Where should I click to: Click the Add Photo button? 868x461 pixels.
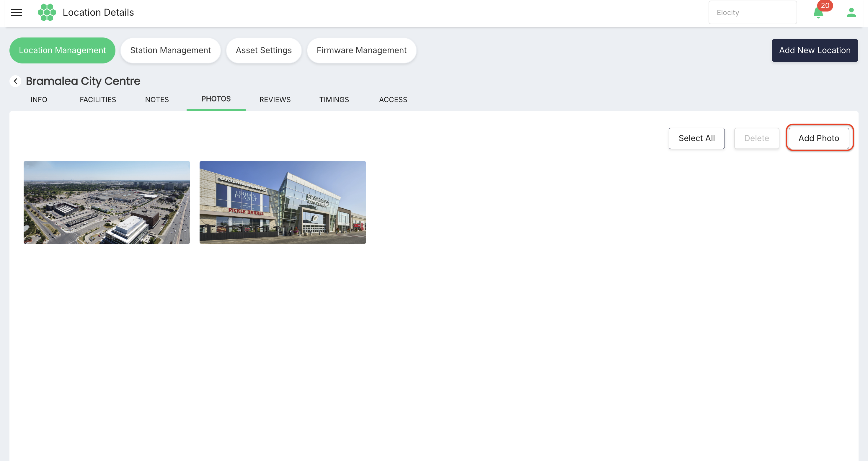click(x=818, y=138)
